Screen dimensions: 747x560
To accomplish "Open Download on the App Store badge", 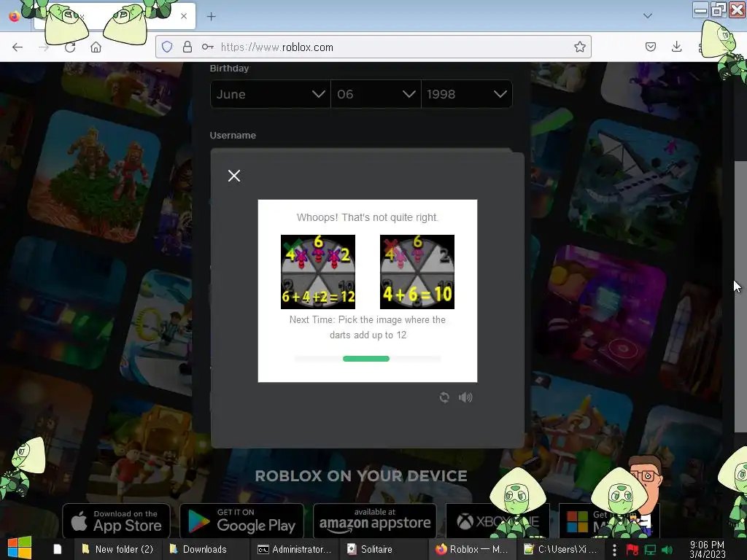I will 116,521.
